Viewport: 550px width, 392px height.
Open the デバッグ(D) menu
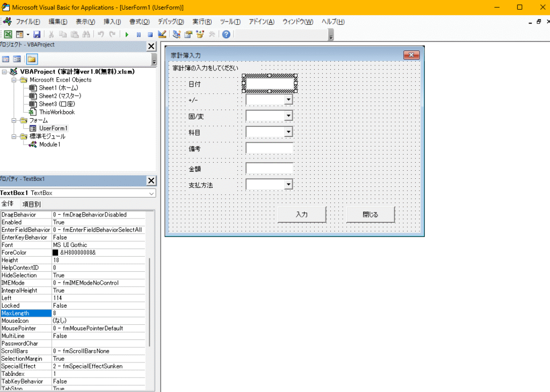pyautogui.click(x=171, y=21)
